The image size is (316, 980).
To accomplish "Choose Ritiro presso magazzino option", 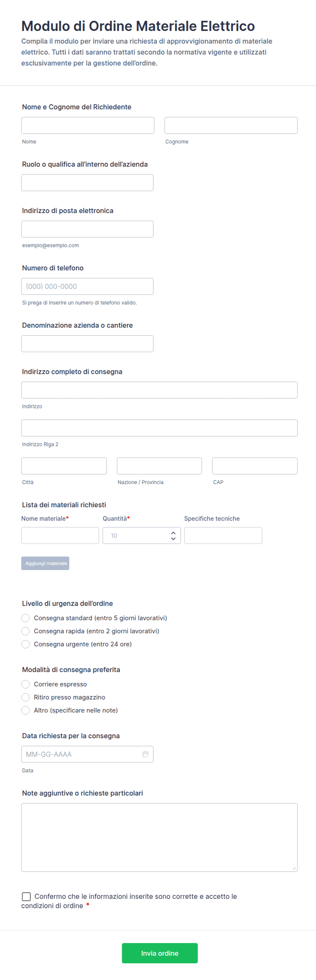I will [25, 697].
